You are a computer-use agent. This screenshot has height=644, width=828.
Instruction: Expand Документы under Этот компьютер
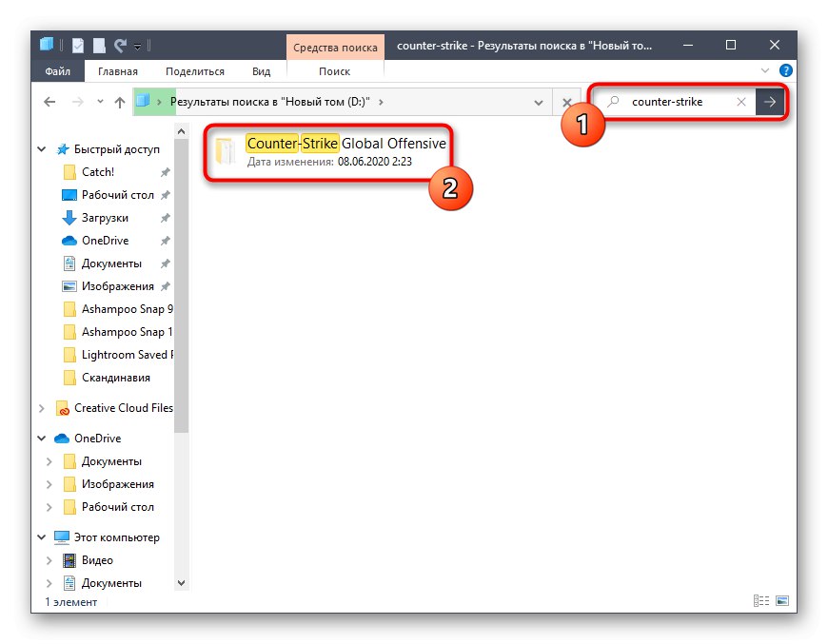coord(49,583)
